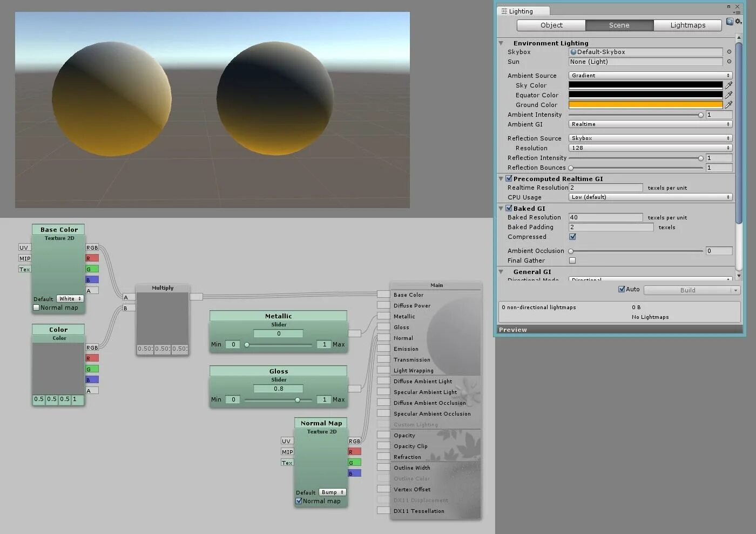
Task: Click the Reflection Bounces slider
Action: point(636,168)
